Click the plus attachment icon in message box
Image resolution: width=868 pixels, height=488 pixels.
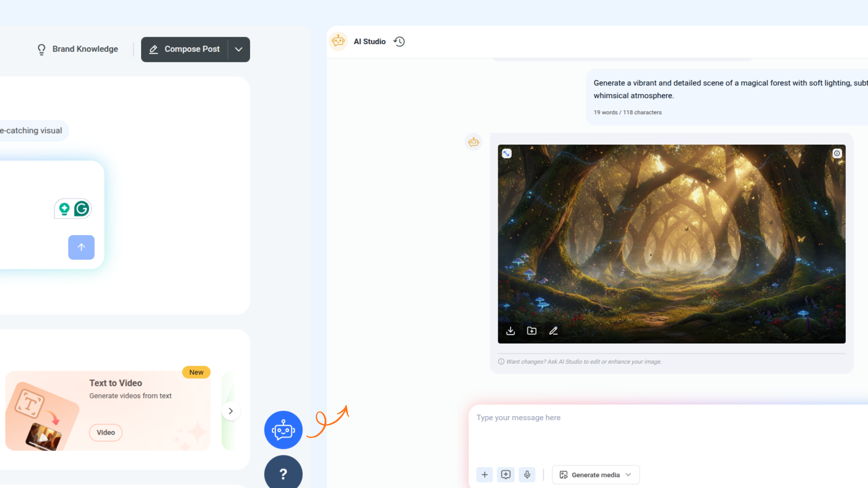pyautogui.click(x=485, y=474)
